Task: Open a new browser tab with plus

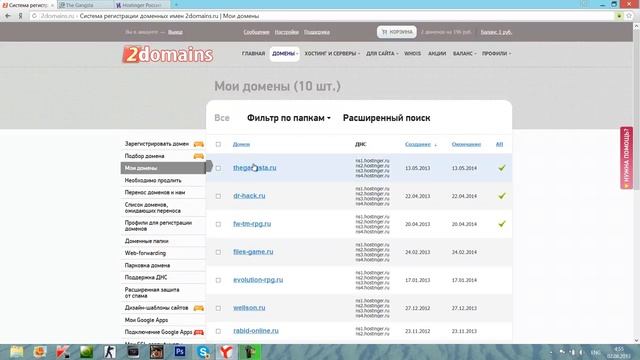Action: click(x=176, y=5)
